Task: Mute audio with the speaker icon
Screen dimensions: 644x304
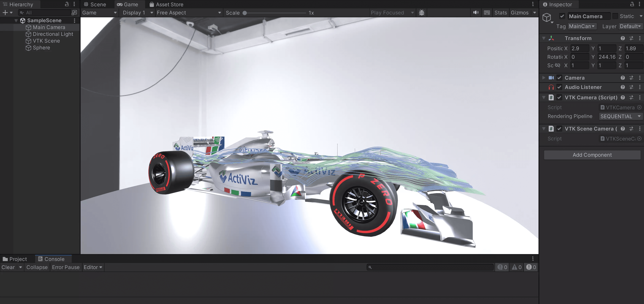Action: [x=476, y=13]
